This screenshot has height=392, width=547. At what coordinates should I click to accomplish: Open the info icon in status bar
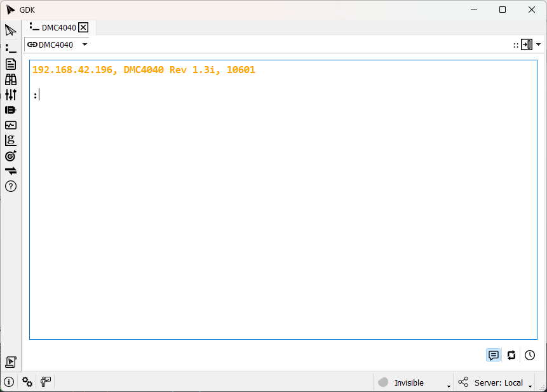(9, 382)
